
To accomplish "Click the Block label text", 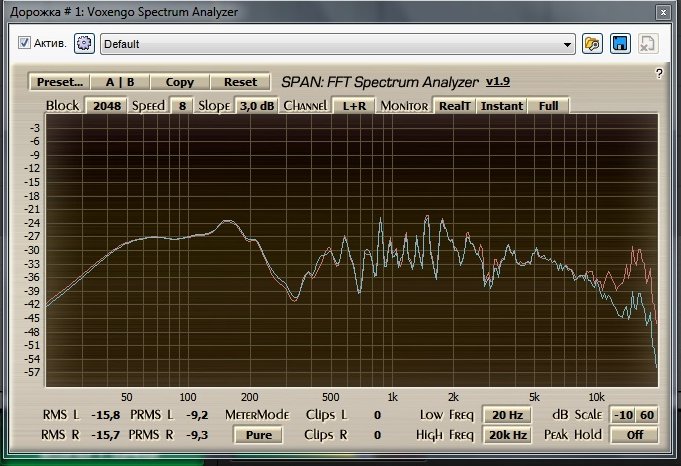I will click(x=63, y=106).
